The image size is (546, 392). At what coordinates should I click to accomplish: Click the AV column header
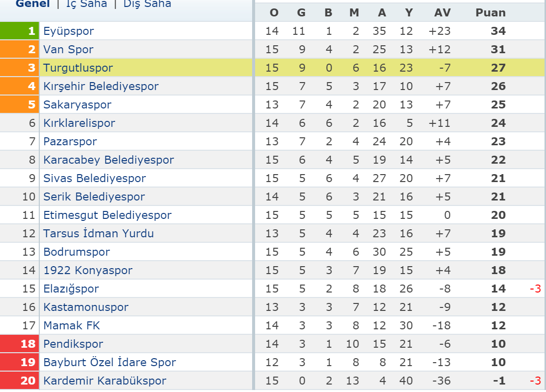click(442, 13)
